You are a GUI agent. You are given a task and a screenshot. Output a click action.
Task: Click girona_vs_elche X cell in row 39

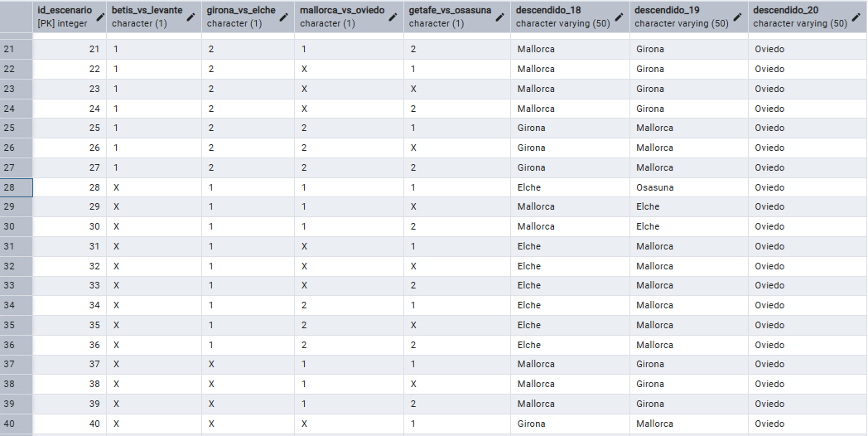pos(248,404)
